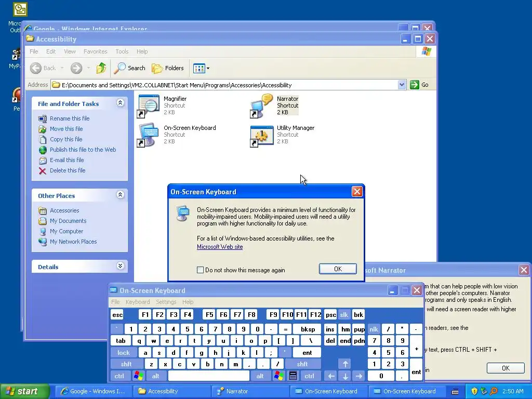Open the Forward history dropdown arrow
This screenshot has height=399, width=532.
pyautogui.click(x=88, y=68)
